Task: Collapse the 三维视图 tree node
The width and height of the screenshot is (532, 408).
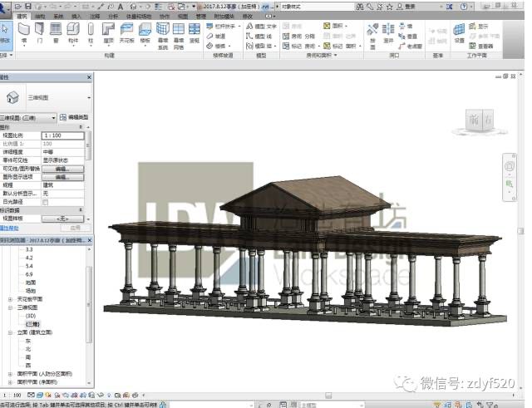Action: (10, 307)
